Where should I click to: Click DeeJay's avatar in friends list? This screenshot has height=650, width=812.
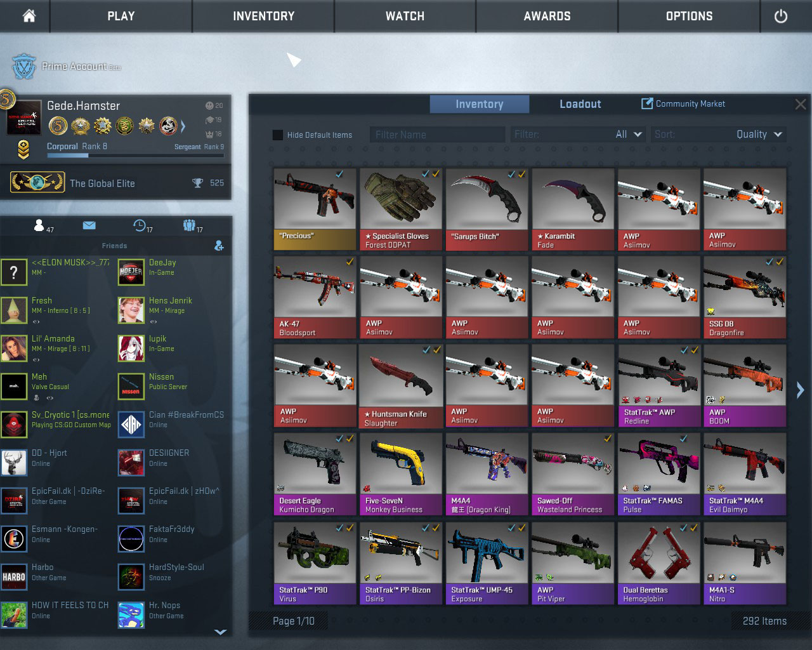[131, 272]
